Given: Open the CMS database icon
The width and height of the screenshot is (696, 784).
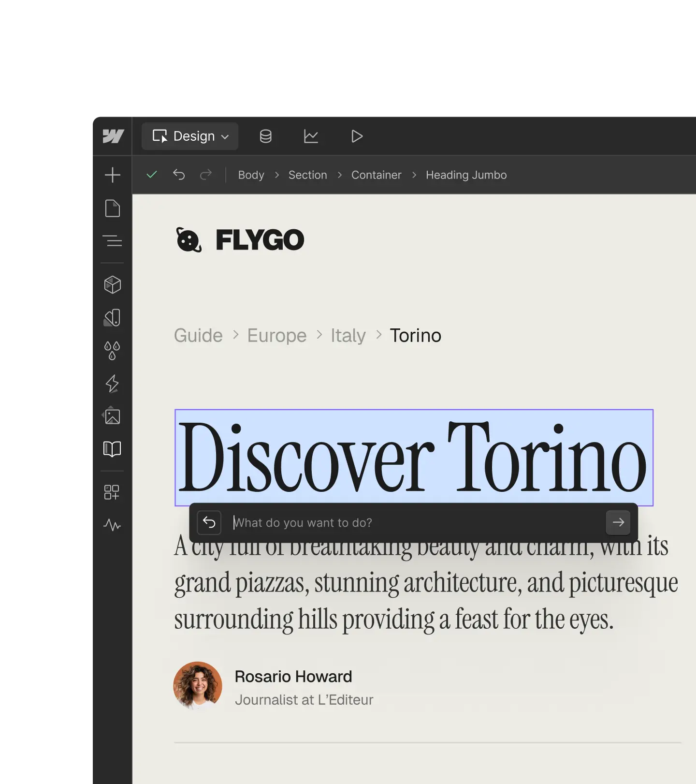Looking at the screenshot, I should coord(265,136).
